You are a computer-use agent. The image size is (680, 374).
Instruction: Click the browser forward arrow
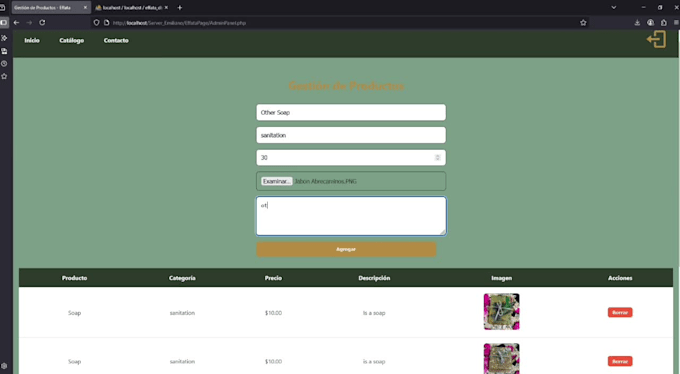point(29,23)
